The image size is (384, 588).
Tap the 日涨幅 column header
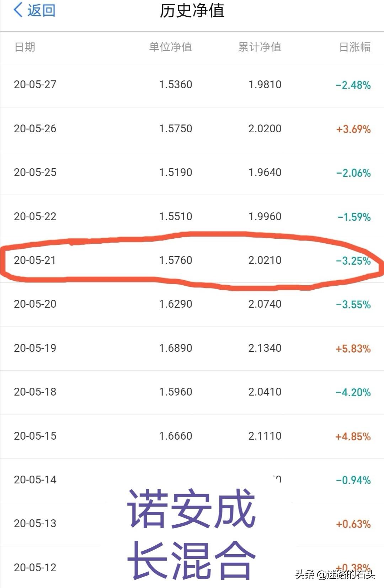354,47
